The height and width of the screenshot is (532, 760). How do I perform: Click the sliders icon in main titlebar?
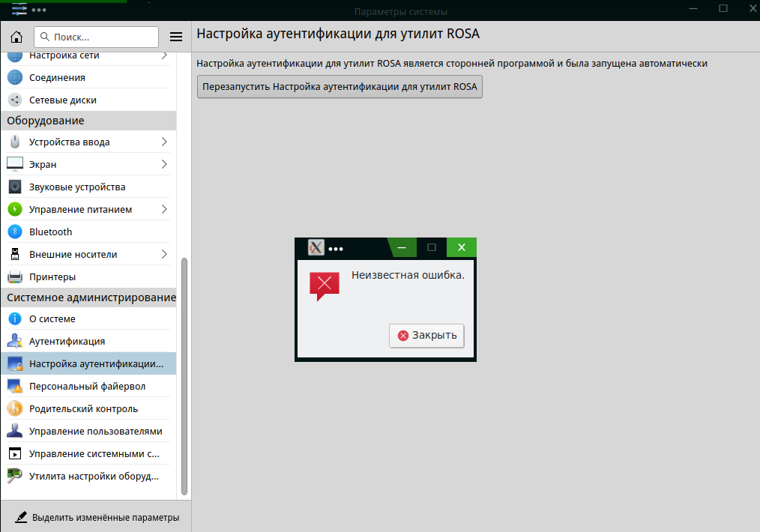[x=19, y=9]
